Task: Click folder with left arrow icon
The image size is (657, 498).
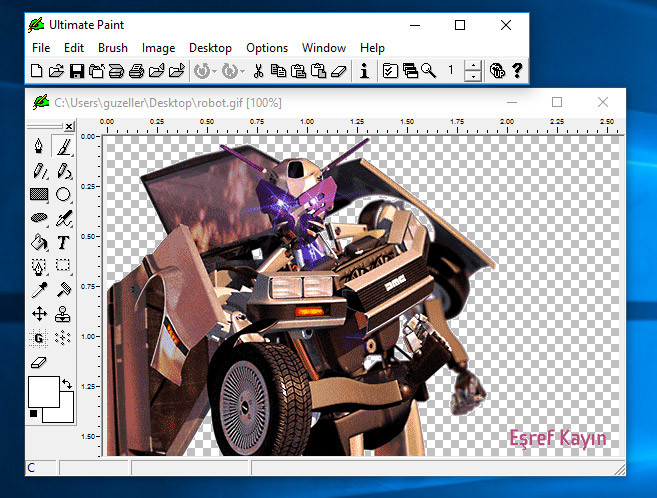Action: (156, 70)
